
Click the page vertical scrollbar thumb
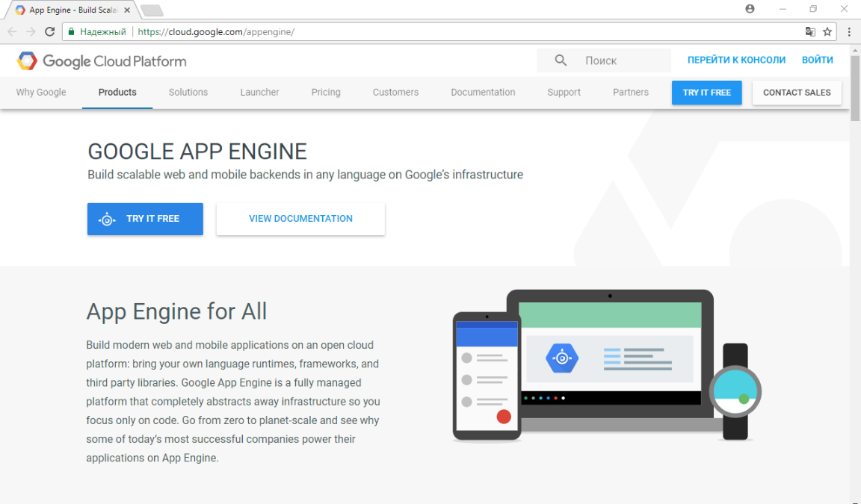[x=855, y=88]
